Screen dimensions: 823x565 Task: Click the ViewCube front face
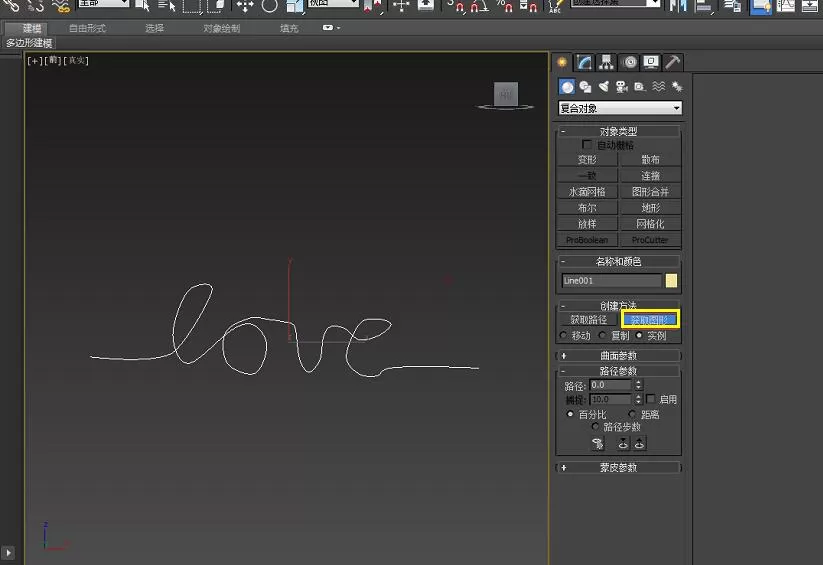click(x=506, y=95)
